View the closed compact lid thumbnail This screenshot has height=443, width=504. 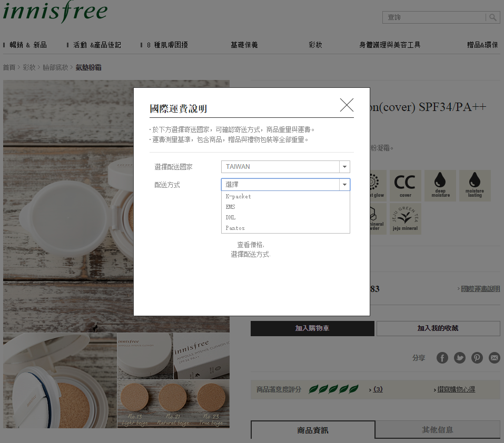(x=145, y=356)
